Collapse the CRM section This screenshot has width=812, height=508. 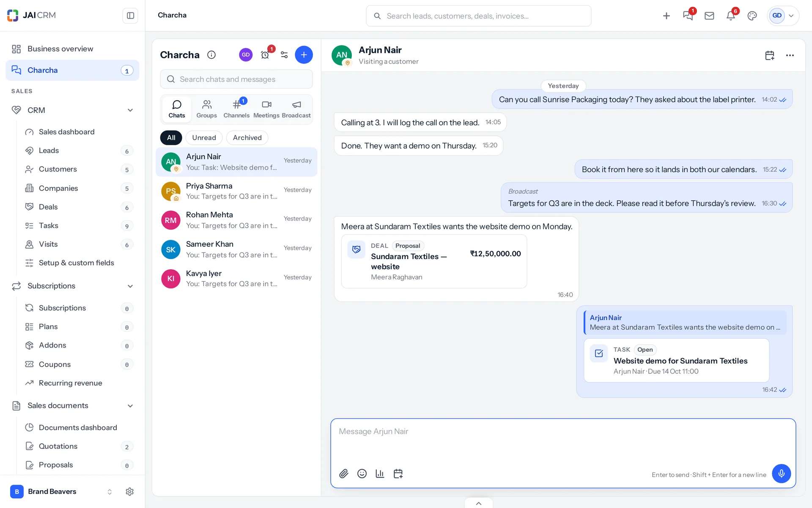click(x=130, y=110)
